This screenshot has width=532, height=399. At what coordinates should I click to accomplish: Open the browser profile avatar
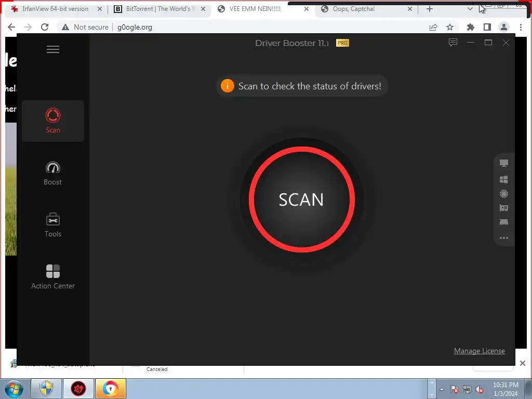[504, 27]
